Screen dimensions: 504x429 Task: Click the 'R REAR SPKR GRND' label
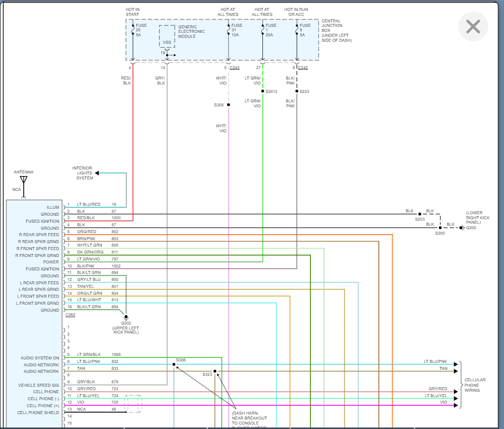click(39, 241)
